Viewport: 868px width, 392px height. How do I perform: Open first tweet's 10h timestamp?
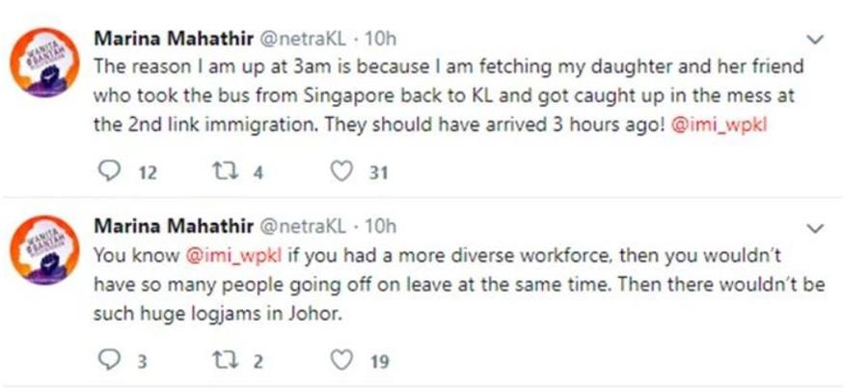pos(380,39)
